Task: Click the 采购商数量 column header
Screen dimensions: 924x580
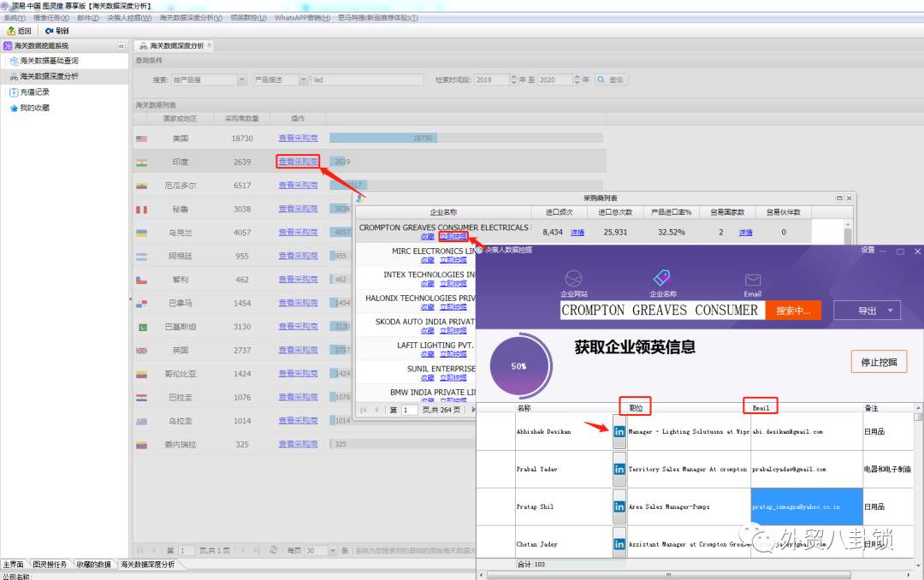Action: point(241,118)
